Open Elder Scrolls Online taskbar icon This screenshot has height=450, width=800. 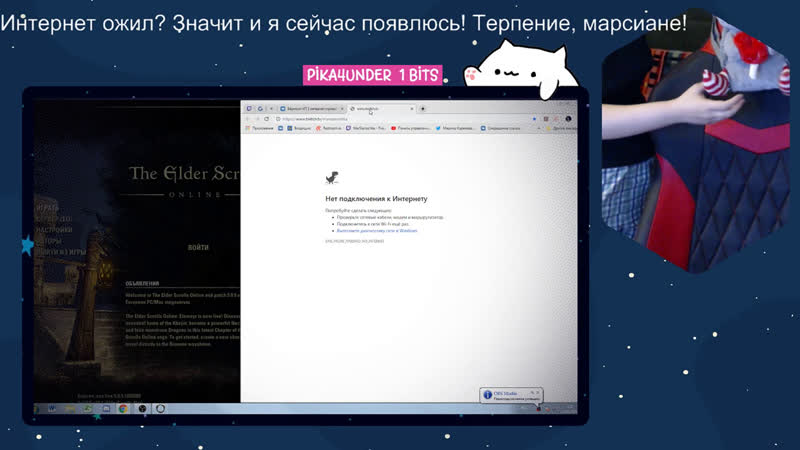pos(160,409)
